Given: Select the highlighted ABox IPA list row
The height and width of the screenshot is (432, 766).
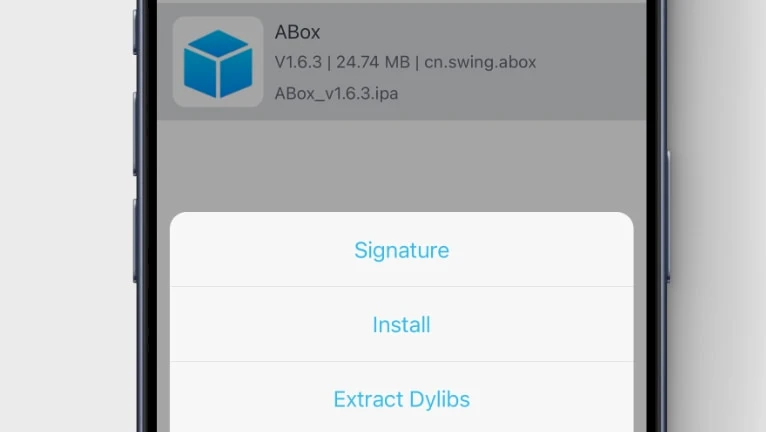Looking at the screenshot, I should (402, 62).
